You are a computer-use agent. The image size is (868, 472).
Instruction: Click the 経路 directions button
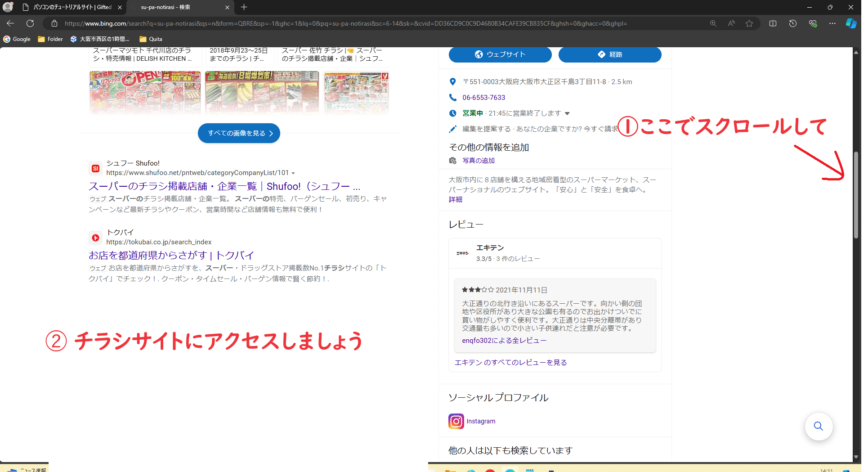click(x=610, y=54)
